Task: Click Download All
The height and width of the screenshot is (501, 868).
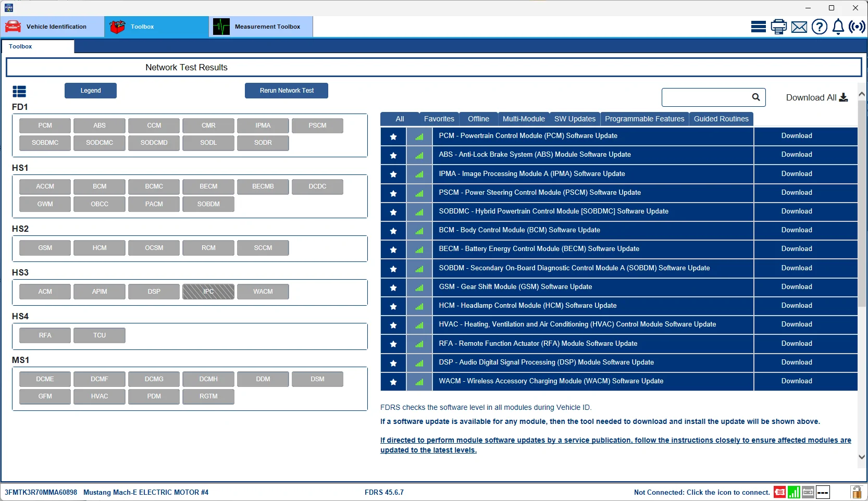Action: 817,97
